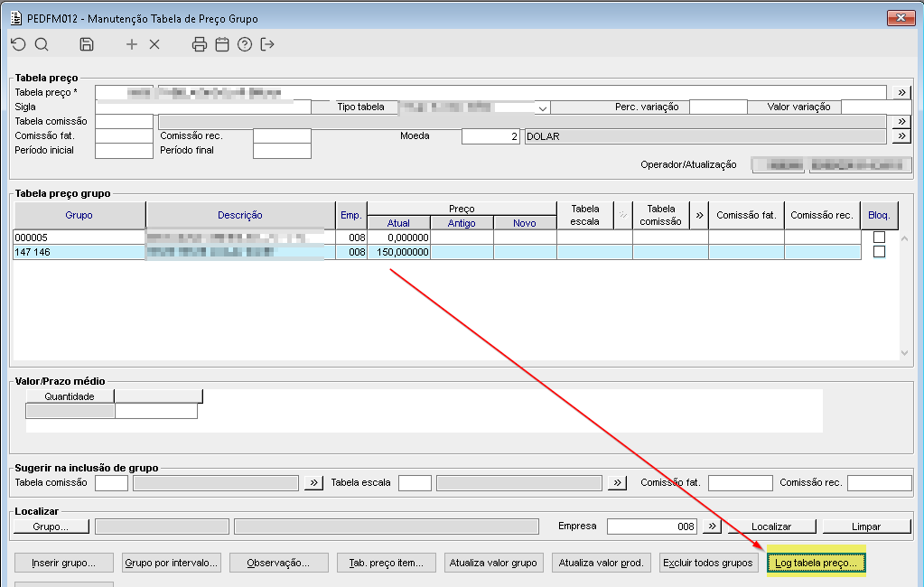
Task: Click the Atual price column header
Action: 398,223
